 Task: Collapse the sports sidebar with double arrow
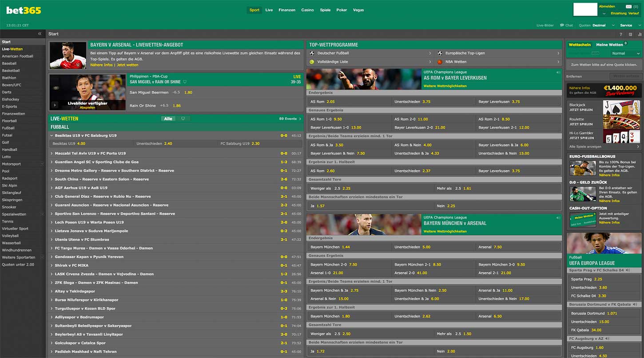pos(40,34)
